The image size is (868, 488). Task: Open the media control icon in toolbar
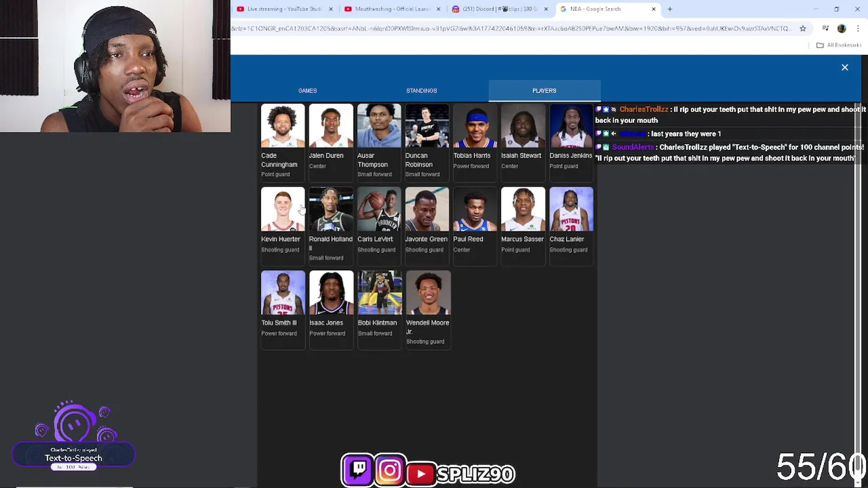pyautogui.click(x=825, y=28)
